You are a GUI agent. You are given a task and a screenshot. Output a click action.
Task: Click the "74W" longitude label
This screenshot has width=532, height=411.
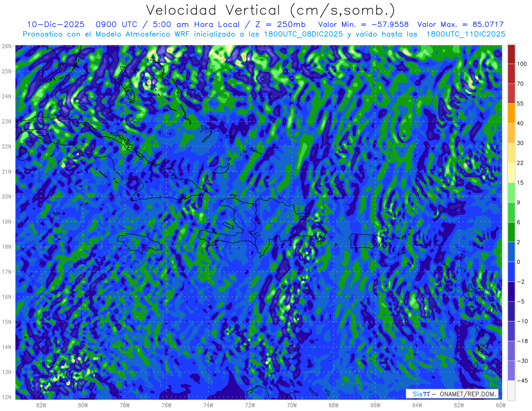tap(208, 405)
